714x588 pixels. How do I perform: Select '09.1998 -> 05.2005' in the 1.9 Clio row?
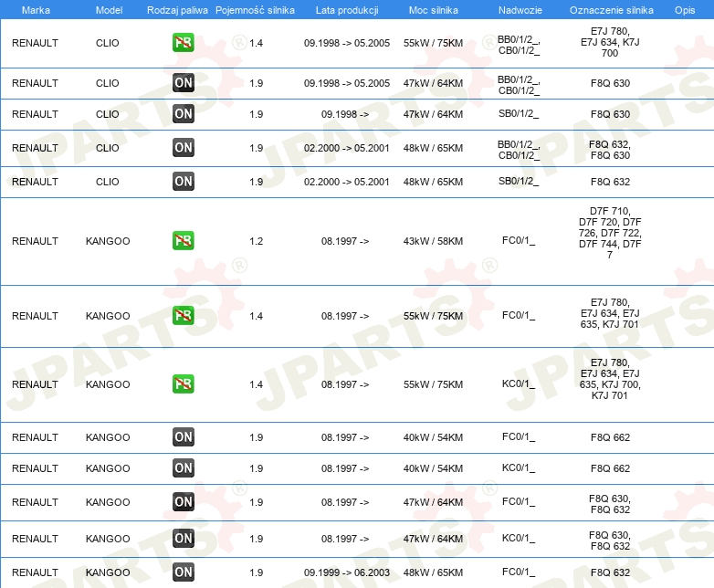coord(347,83)
